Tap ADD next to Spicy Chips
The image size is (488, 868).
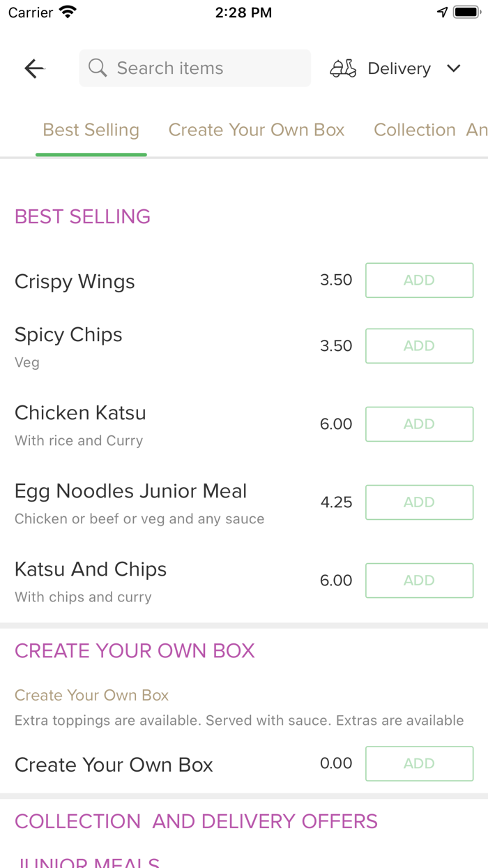pyautogui.click(x=419, y=345)
